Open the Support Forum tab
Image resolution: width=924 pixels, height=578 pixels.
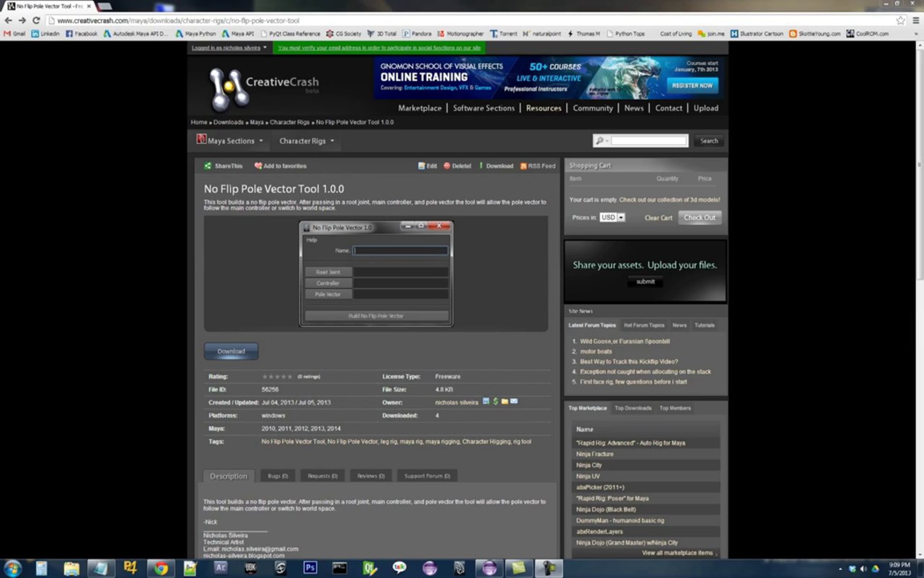(427, 476)
